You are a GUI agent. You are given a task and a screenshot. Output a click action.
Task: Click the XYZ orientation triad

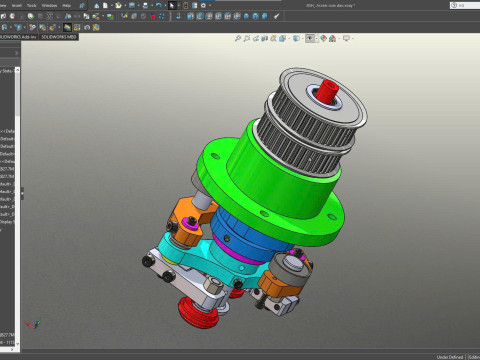[x=32, y=324]
